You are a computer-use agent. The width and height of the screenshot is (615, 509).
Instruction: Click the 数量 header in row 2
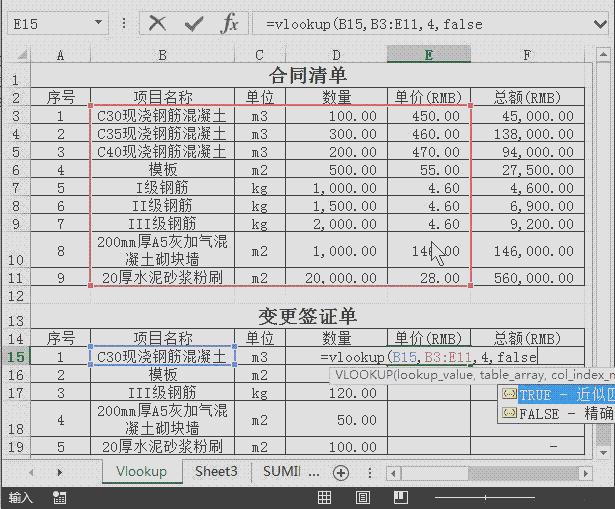tap(337, 97)
